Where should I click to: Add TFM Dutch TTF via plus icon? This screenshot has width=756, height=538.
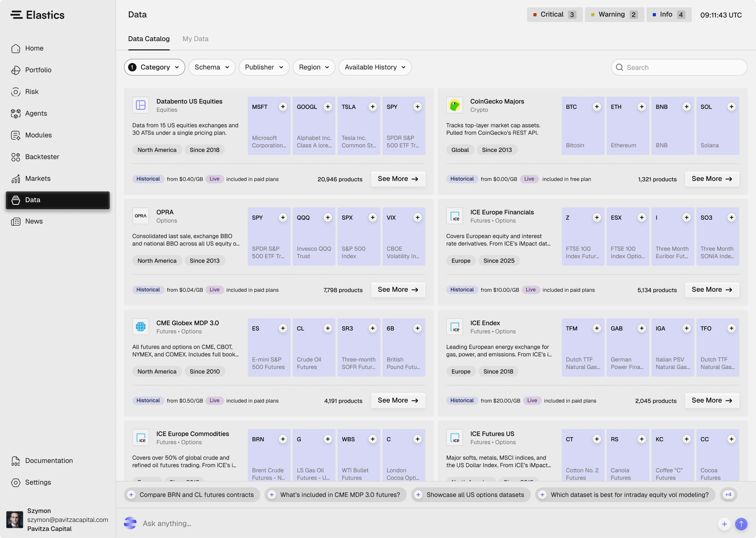[x=597, y=328]
